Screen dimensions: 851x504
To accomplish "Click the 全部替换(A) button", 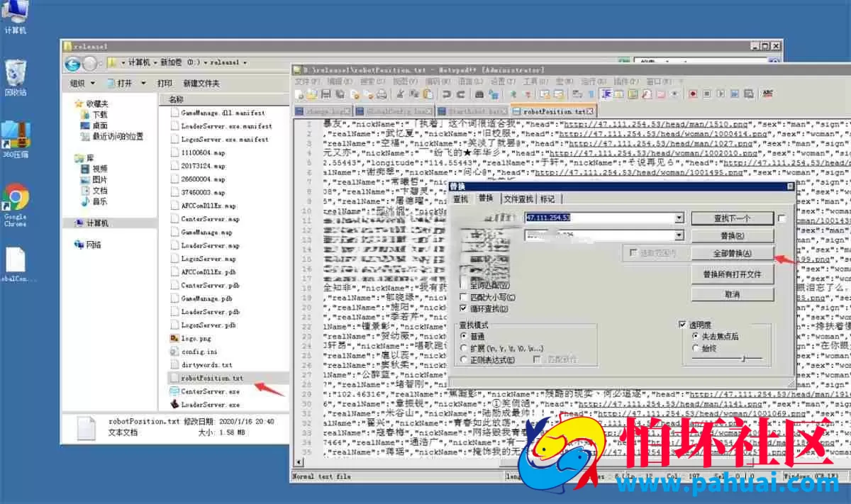I will [x=732, y=253].
